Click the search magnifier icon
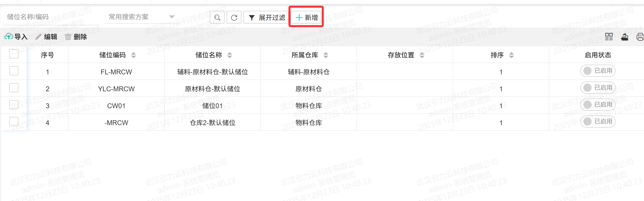 pyautogui.click(x=217, y=17)
